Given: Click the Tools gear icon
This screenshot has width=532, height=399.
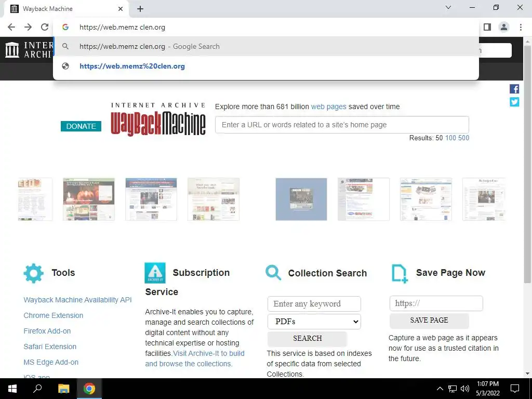Looking at the screenshot, I should coord(34,273).
